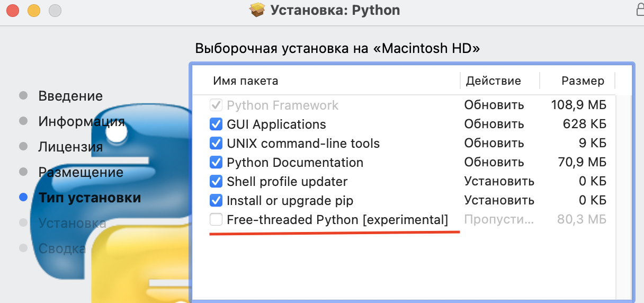Click the 628 КБ size value
Screen dimensions: 644x303
coord(585,124)
